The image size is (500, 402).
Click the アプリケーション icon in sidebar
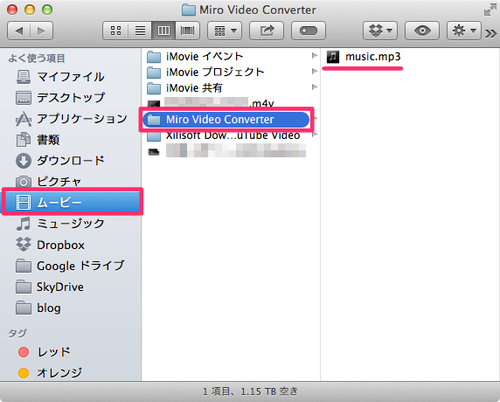tap(23, 119)
